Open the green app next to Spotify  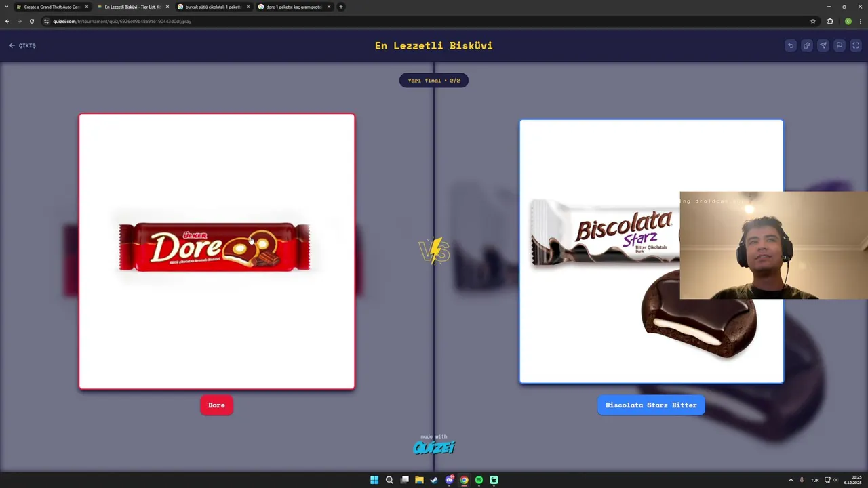point(494,480)
